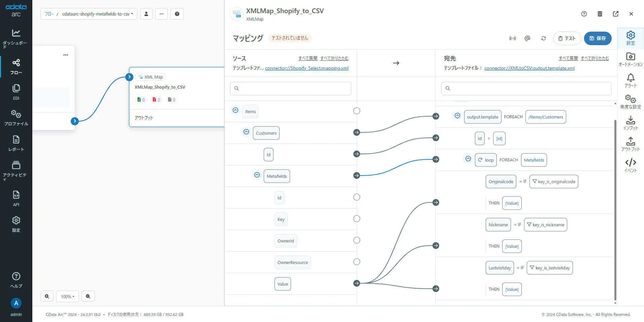Open the Dashboard page in sidebar
The image size is (644, 322).
pos(16,38)
